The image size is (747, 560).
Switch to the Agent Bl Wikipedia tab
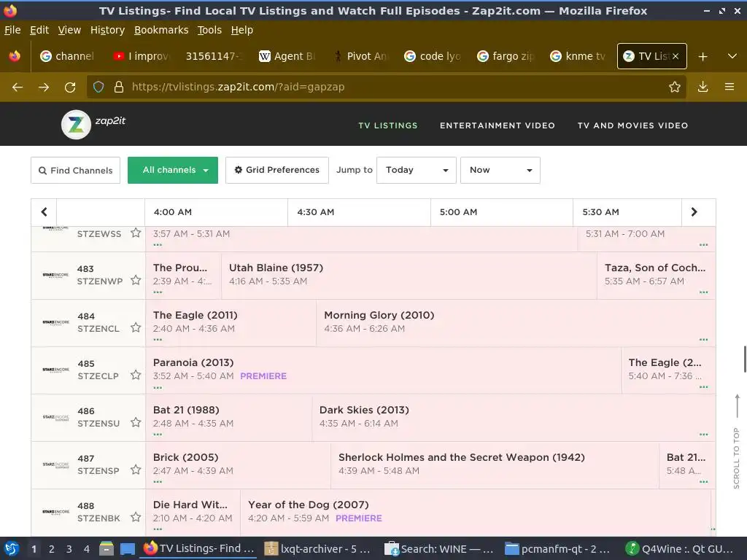[x=287, y=56]
